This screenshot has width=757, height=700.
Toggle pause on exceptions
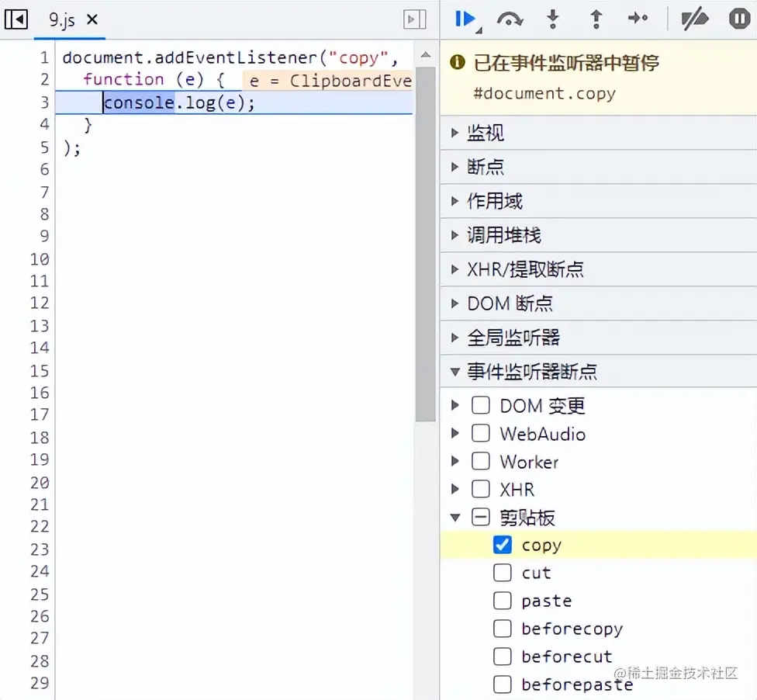(740, 19)
